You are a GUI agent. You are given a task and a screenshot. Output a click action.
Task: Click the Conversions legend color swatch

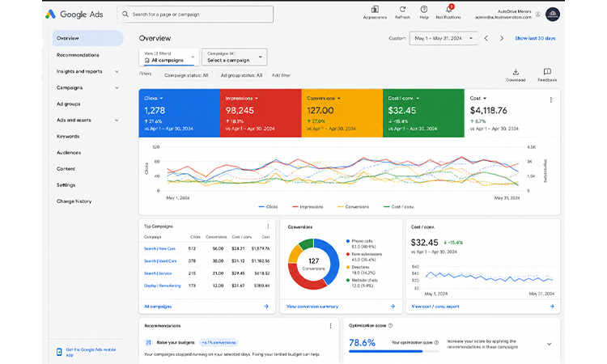(x=341, y=207)
